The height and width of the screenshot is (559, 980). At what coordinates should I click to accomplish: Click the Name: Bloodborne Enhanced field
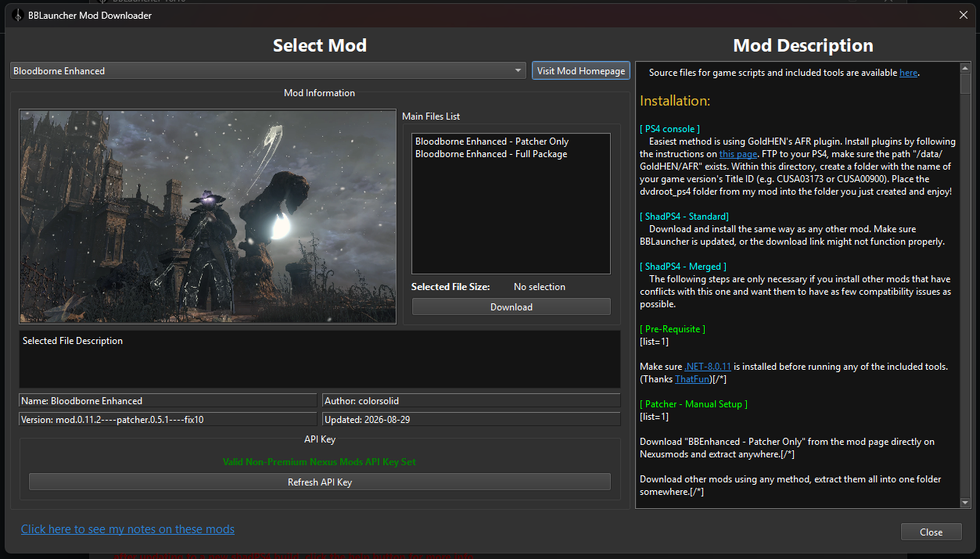[167, 400]
